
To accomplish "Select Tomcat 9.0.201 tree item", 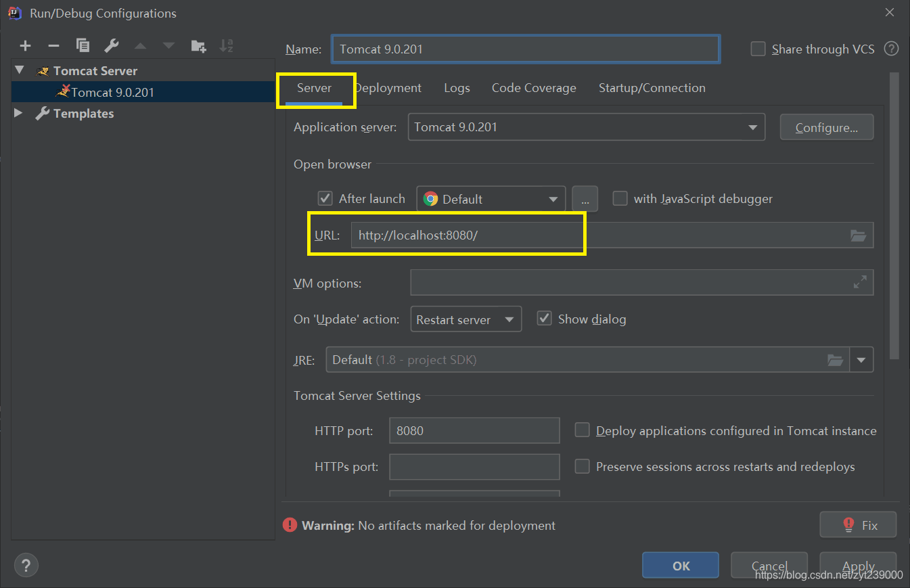I will point(143,92).
